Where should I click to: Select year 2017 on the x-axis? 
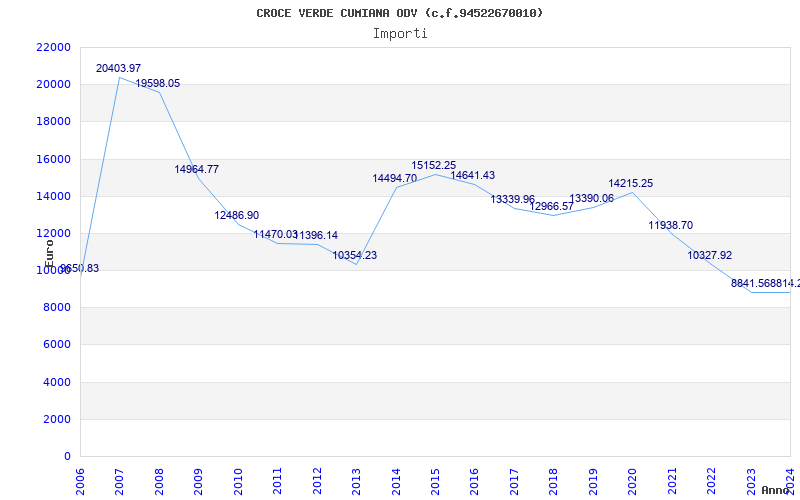[514, 481]
